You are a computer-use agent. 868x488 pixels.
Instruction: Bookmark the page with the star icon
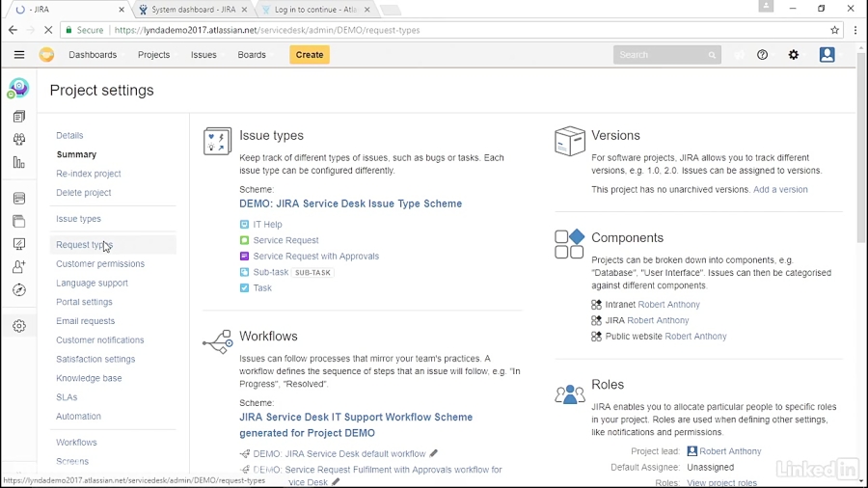[835, 30]
